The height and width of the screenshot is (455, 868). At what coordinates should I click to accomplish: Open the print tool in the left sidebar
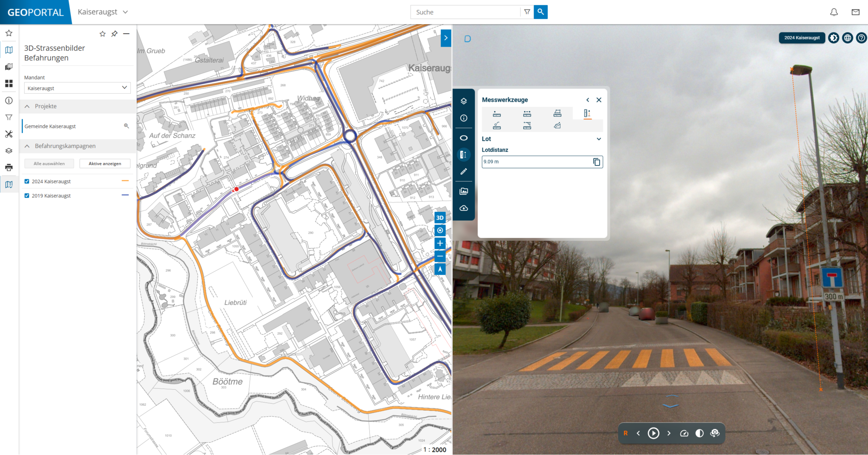click(x=9, y=167)
